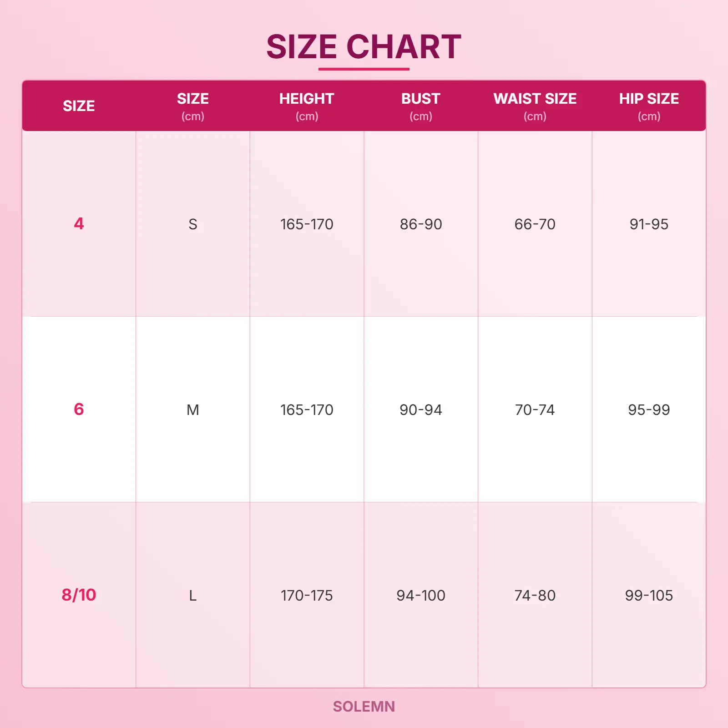The image size is (728, 728).
Task: Select the 94-100 bust value
Action: click(421, 595)
